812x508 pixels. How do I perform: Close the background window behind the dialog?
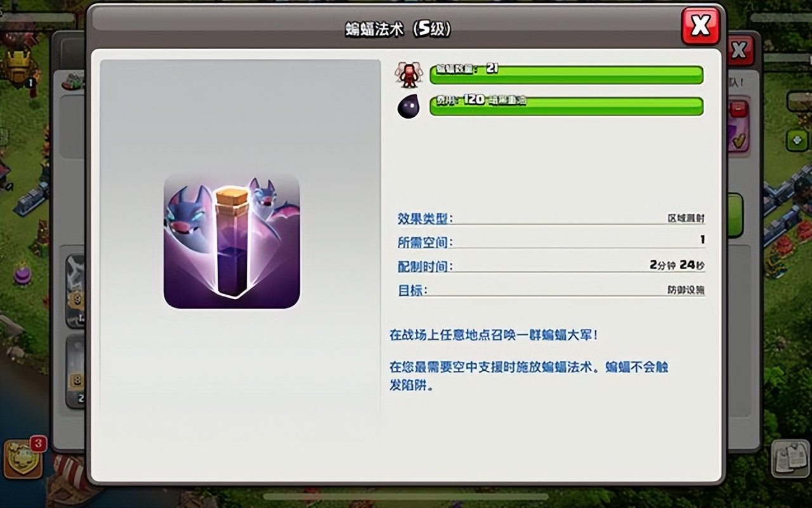tap(740, 50)
